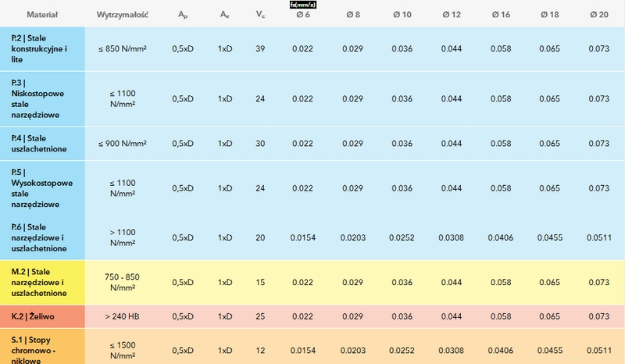Select the P.6 Stale narzędziowe i uszlachetnione cell
Image resolution: width=625 pixels, height=364 pixels.
point(42,237)
